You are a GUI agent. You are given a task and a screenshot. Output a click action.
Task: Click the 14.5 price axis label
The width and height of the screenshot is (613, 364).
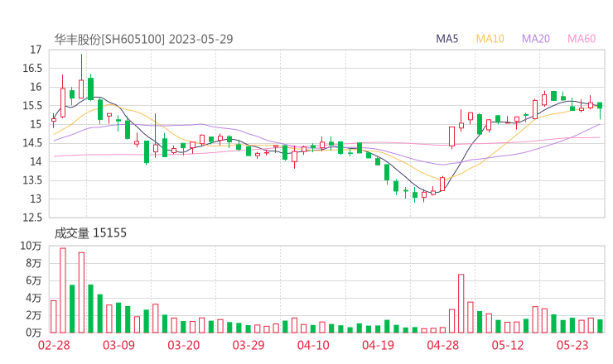tap(32, 143)
